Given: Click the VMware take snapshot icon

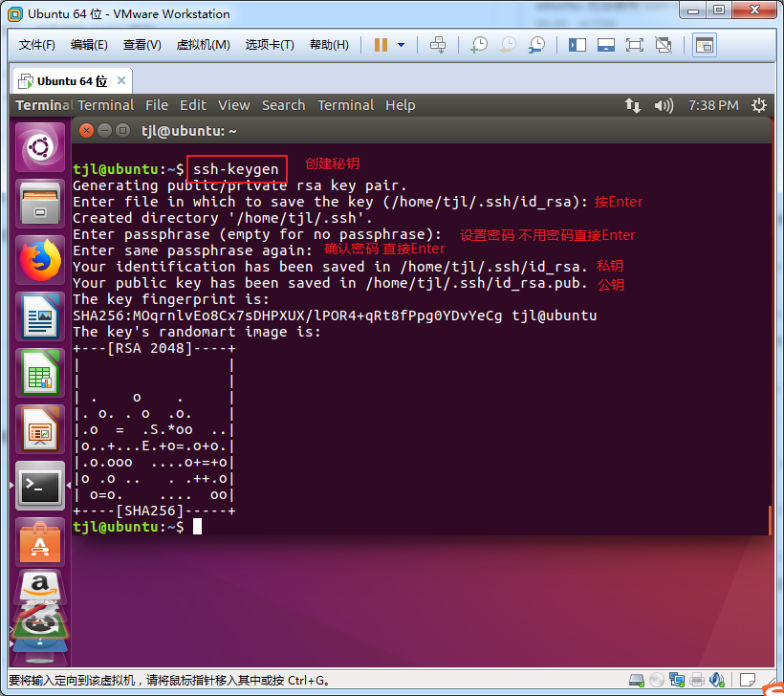Looking at the screenshot, I should pyautogui.click(x=479, y=45).
